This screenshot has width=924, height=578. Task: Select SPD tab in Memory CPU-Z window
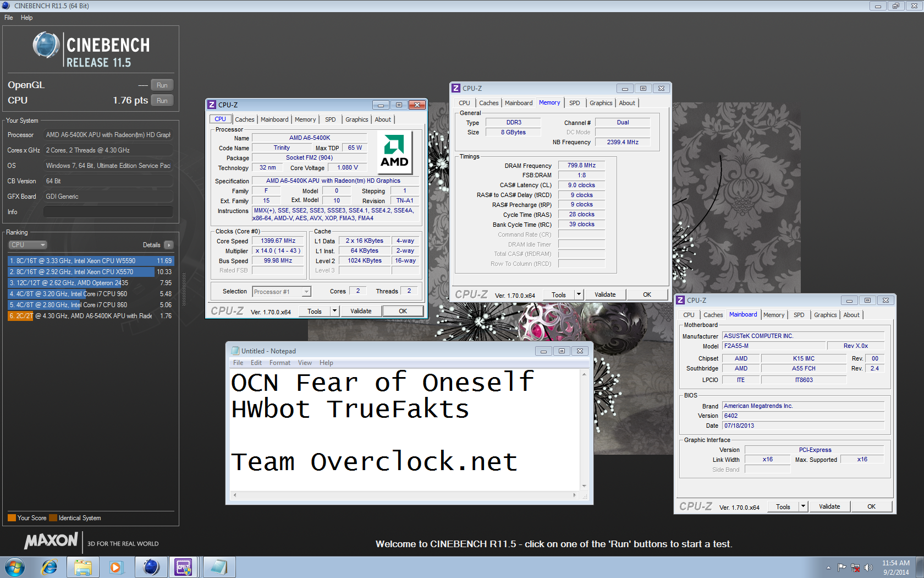[574, 103]
